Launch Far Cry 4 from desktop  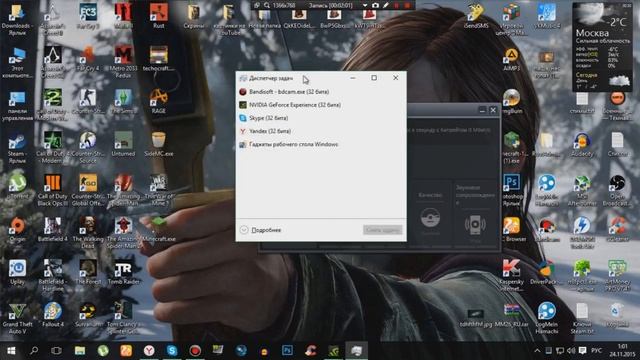(88, 59)
